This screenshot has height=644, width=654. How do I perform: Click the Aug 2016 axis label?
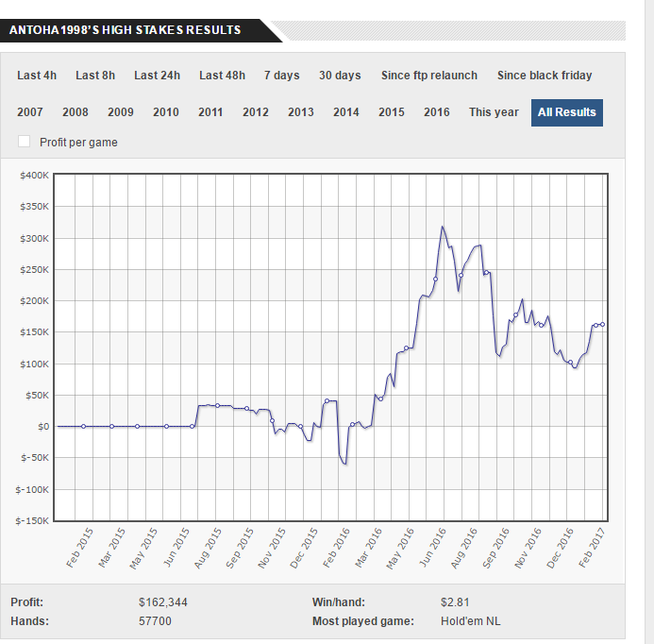point(463,548)
